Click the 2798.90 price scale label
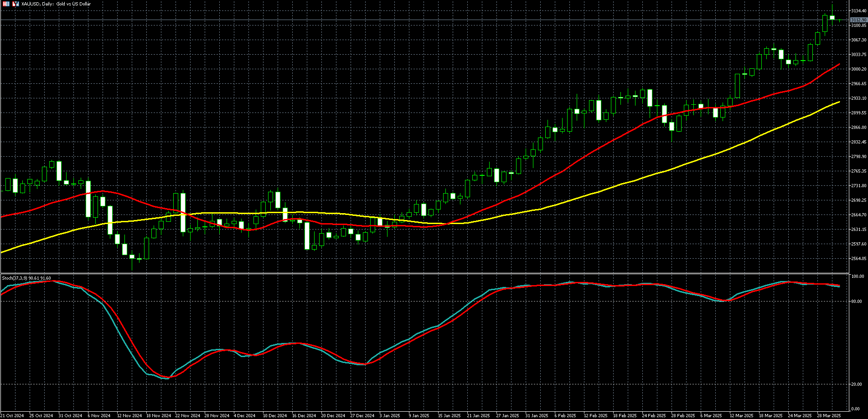Viewport: 868px width, 419px height. [858, 157]
